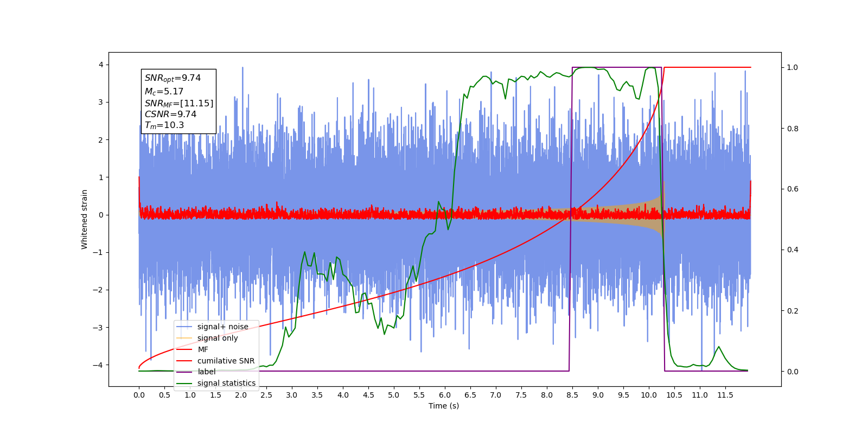Click the left-axis tick label −4
The width and height of the screenshot is (868, 434).
98,365
